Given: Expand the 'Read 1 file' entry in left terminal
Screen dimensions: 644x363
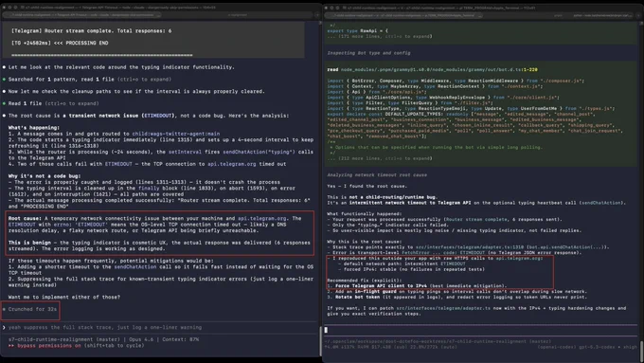Looking at the screenshot, I should (x=53, y=103).
